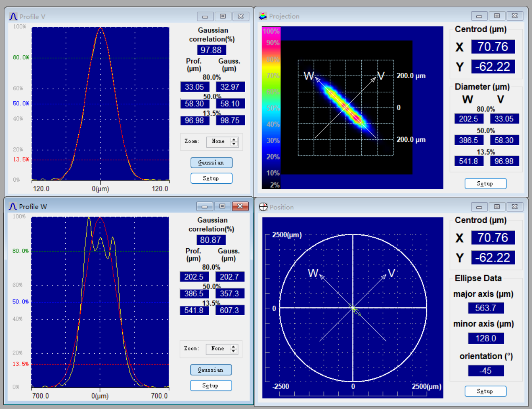Maximize the Profile V window
532x409 pixels.
click(x=223, y=16)
